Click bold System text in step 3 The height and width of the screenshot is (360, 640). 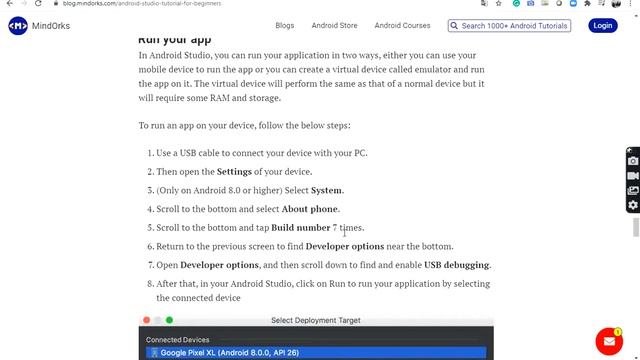click(327, 191)
